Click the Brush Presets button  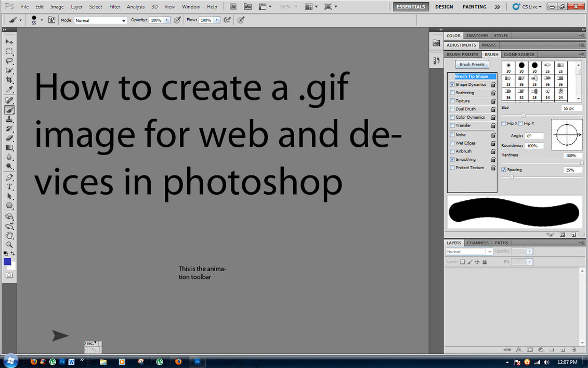coord(472,65)
